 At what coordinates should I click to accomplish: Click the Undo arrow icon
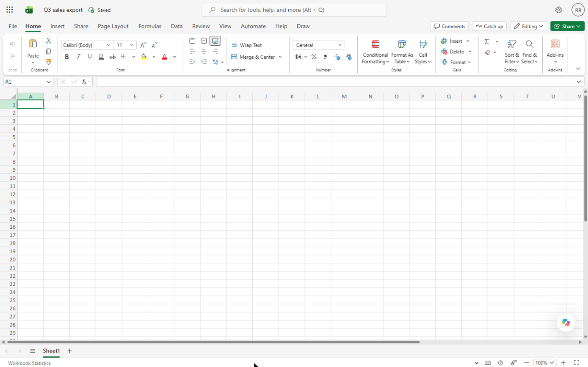tap(12, 44)
